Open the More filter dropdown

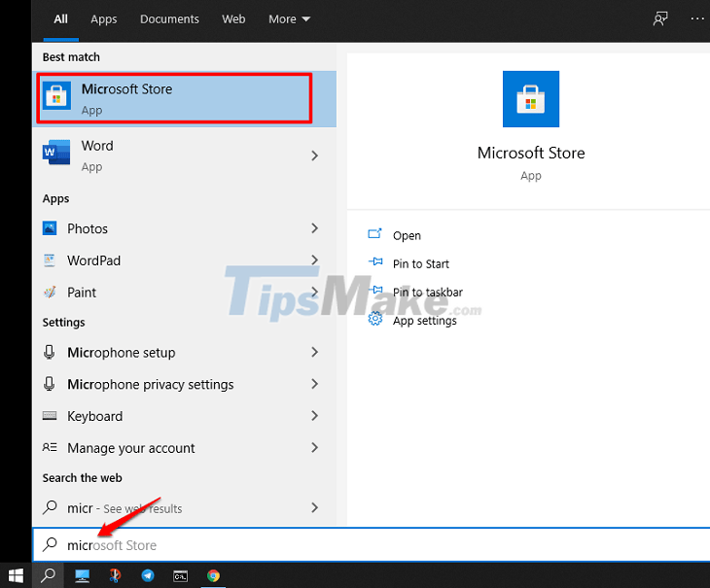(289, 19)
